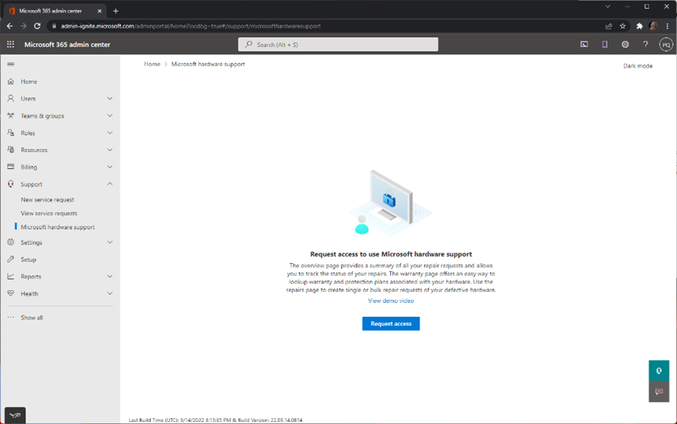The height and width of the screenshot is (424, 677).
Task: Click the Request access button
Action: 391,323
